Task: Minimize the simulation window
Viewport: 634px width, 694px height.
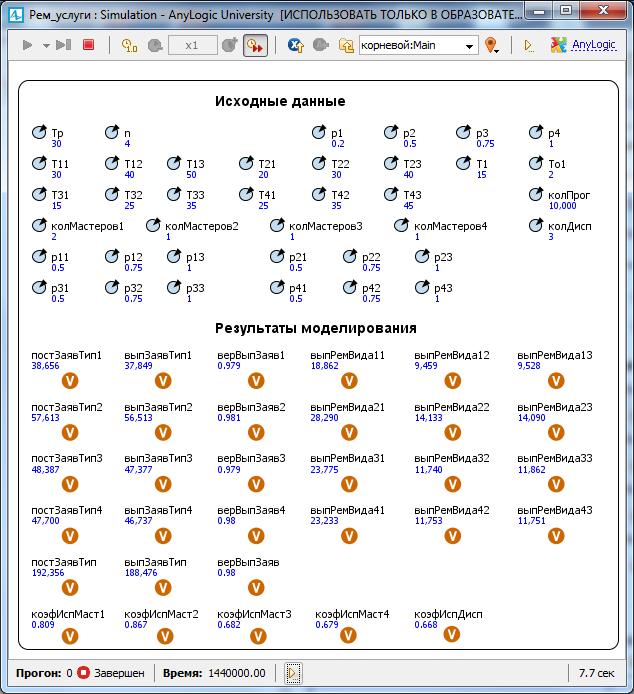Action: (x=538, y=12)
